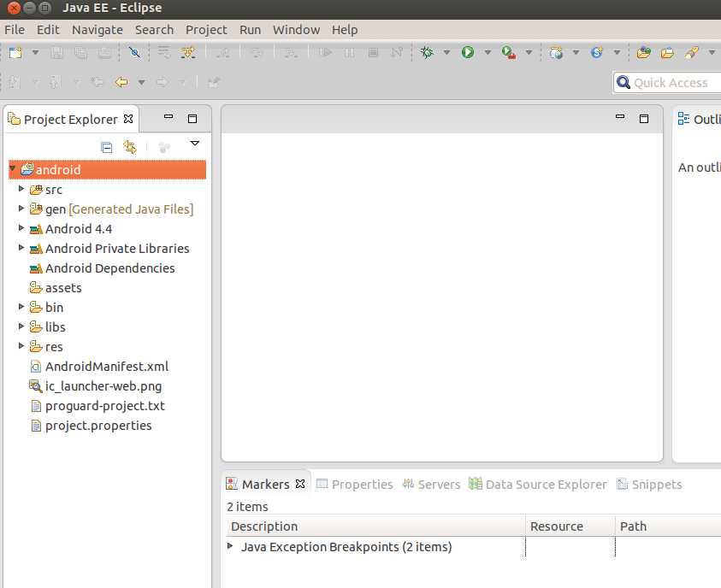Minimize the editor area
The width and height of the screenshot is (721, 588).
click(620, 117)
